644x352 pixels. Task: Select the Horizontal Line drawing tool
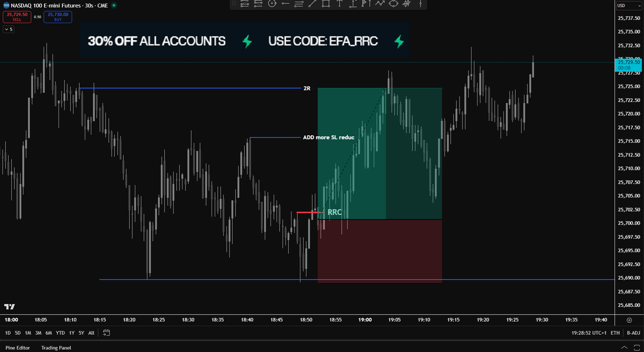point(286,4)
